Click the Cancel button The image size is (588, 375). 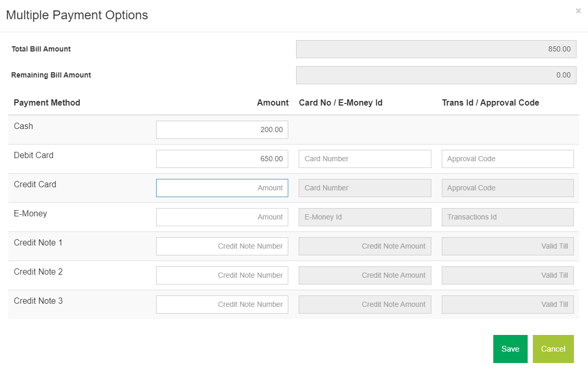pos(553,349)
